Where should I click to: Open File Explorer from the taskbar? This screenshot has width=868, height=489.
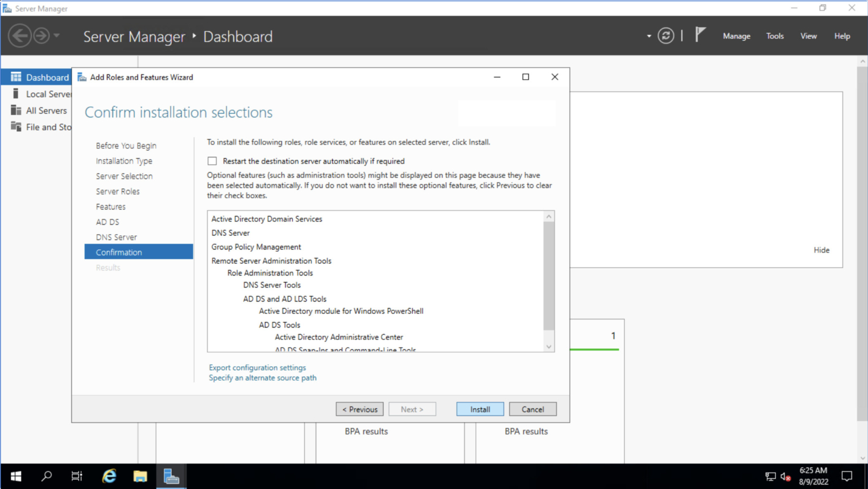coord(140,475)
